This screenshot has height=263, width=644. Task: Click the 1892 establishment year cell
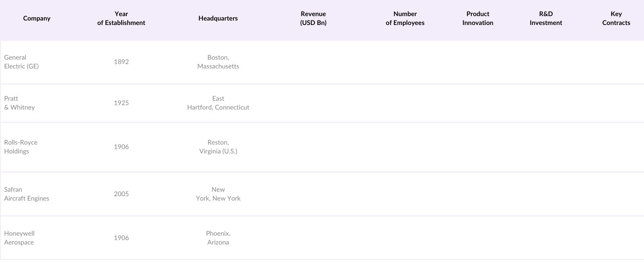click(x=121, y=62)
